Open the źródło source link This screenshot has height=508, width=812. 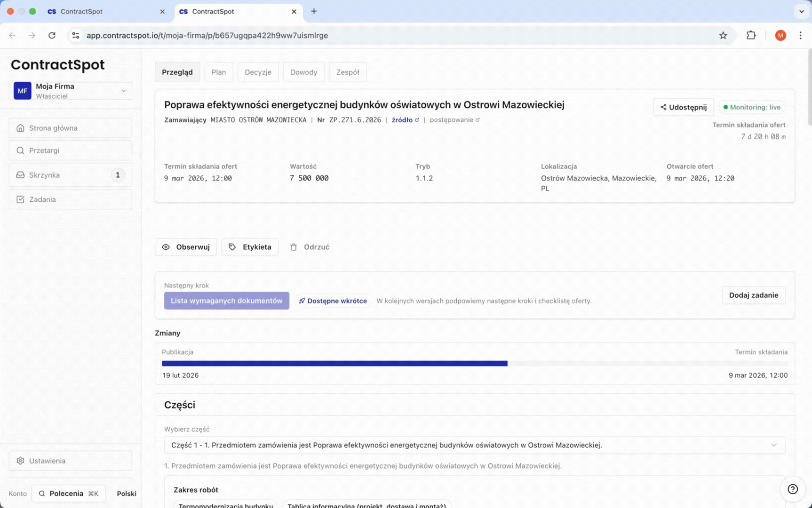pyautogui.click(x=405, y=120)
